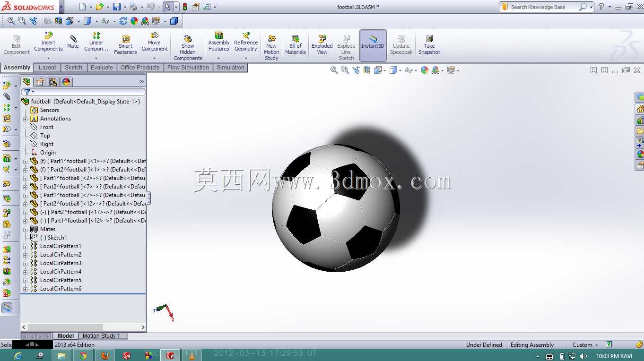This screenshot has height=361, width=644.
Task: Toggle the Instant3D button
Action: click(x=373, y=45)
